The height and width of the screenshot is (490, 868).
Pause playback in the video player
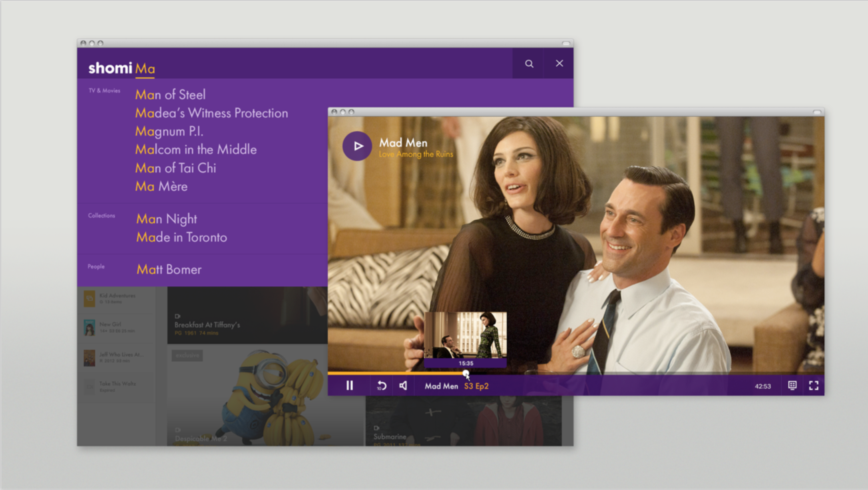pos(350,386)
